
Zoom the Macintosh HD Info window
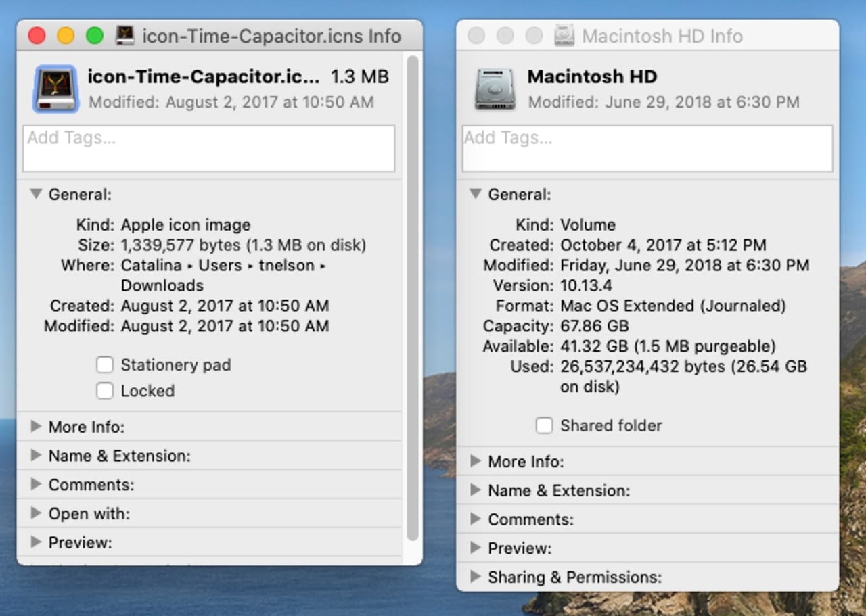coord(534,36)
